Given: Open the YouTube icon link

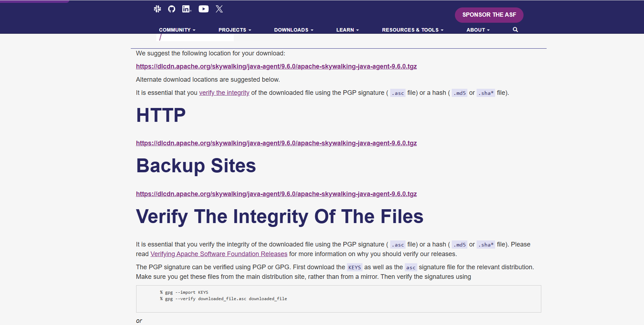Looking at the screenshot, I should pyautogui.click(x=204, y=9).
